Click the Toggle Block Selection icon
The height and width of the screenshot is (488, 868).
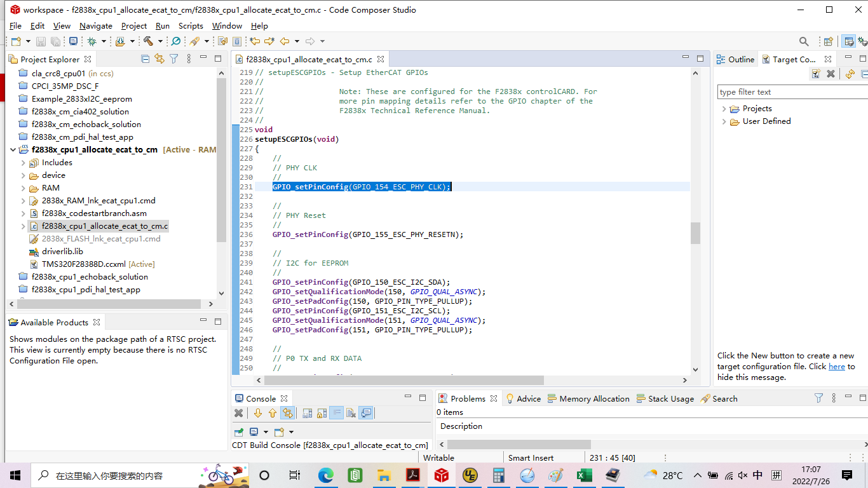[237, 41]
